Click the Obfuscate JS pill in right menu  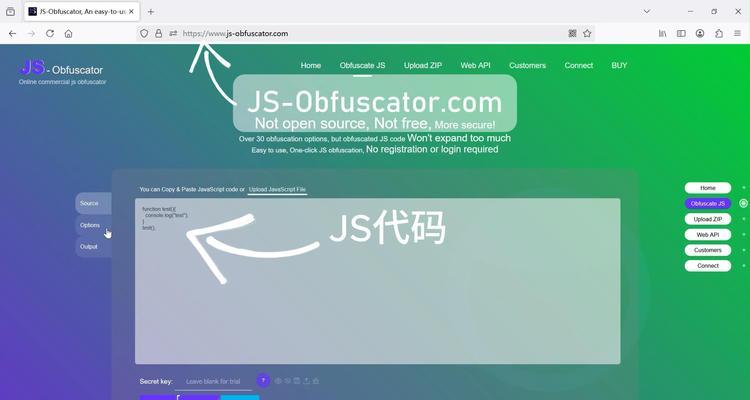(708, 203)
